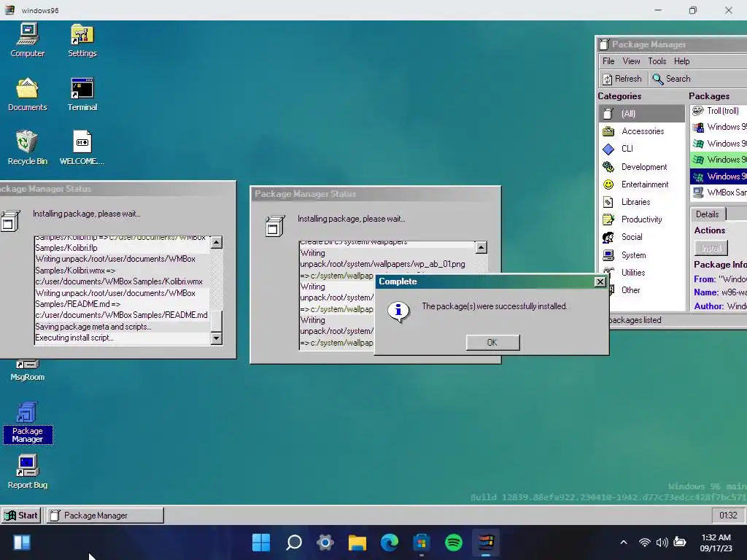Open the File menu in Package Manager

[x=608, y=61]
